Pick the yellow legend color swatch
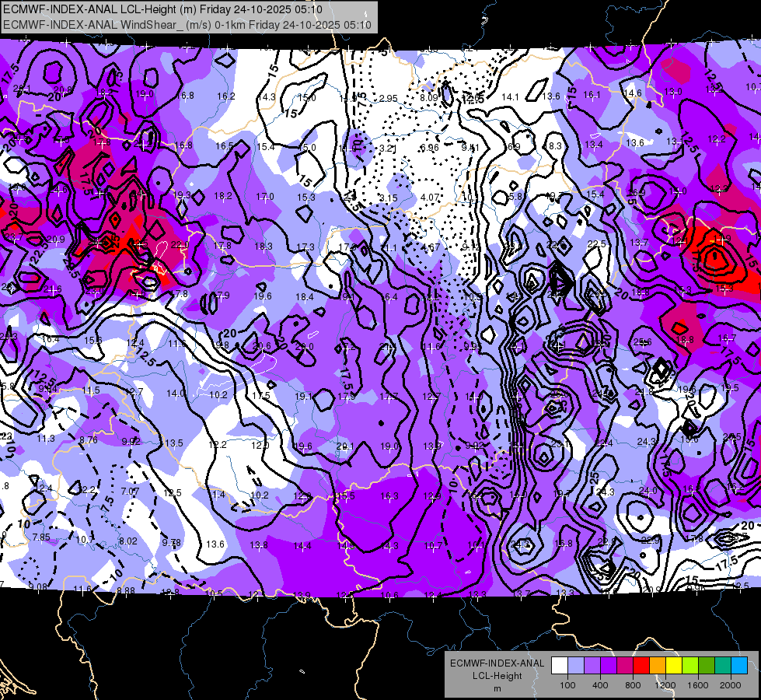 pos(674,666)
